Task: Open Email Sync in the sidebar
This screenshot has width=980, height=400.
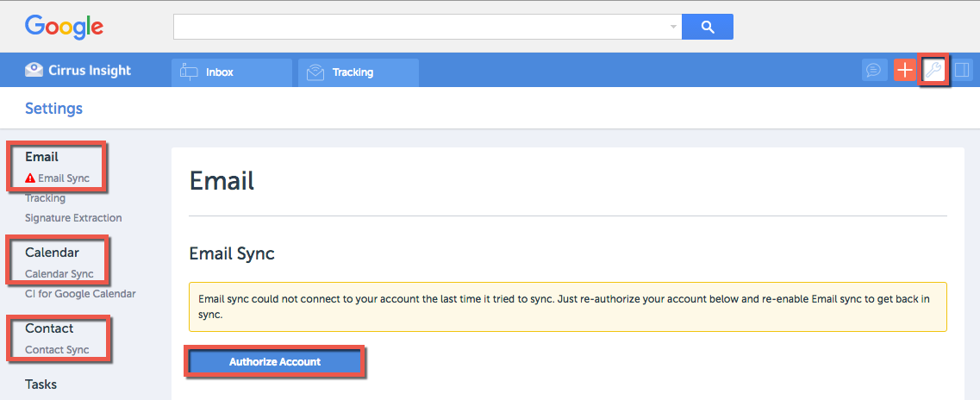Action: pyautogui.click(x=64, y=178)
